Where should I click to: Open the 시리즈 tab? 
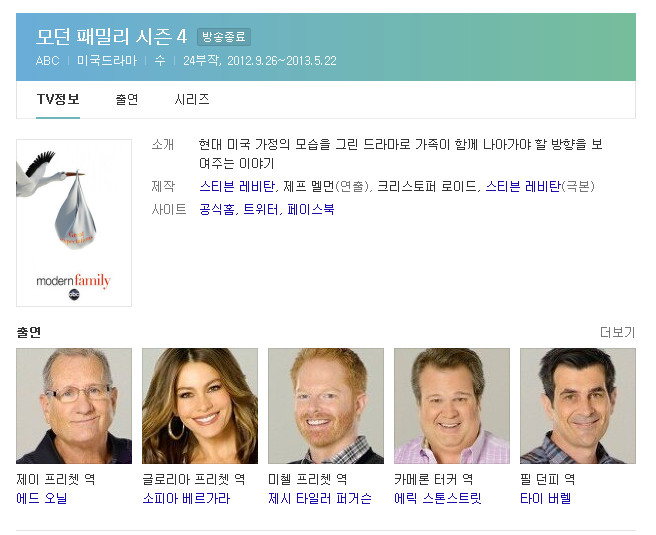(192, 100)
